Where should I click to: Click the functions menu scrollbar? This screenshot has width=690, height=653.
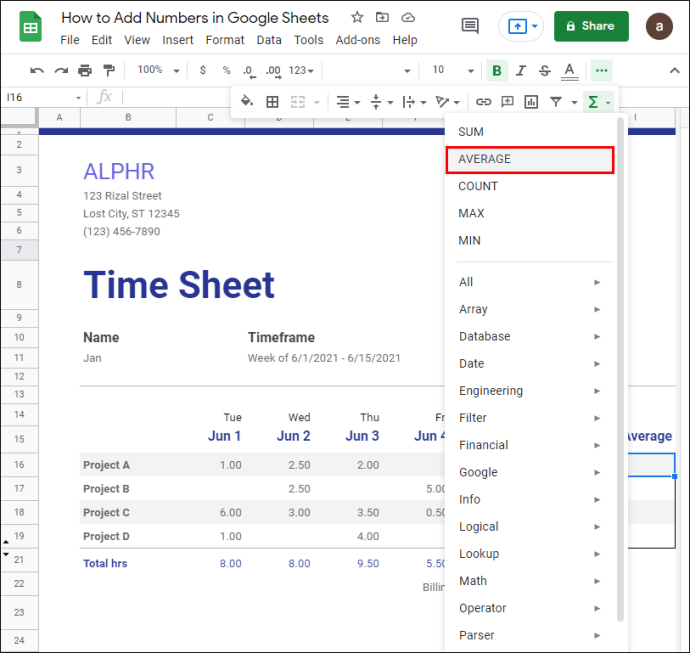[x=620, y=370]
